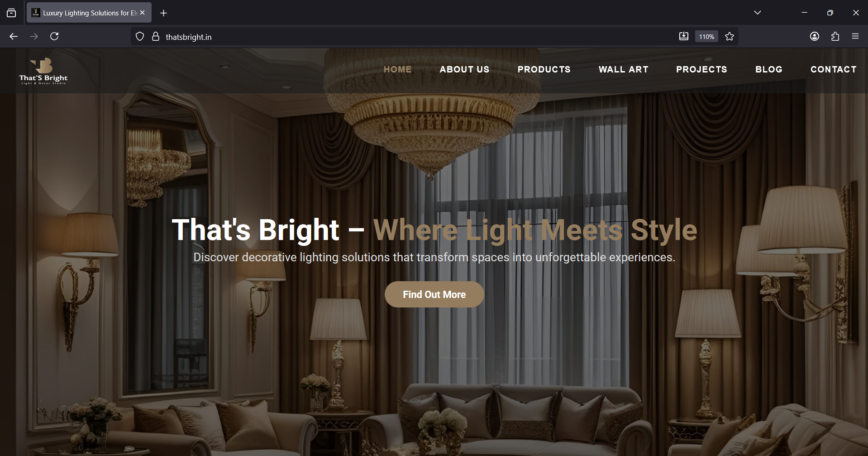Open the Firefox account icon
The height and width of the screenshot is (456, 868).
pos(815,37)
